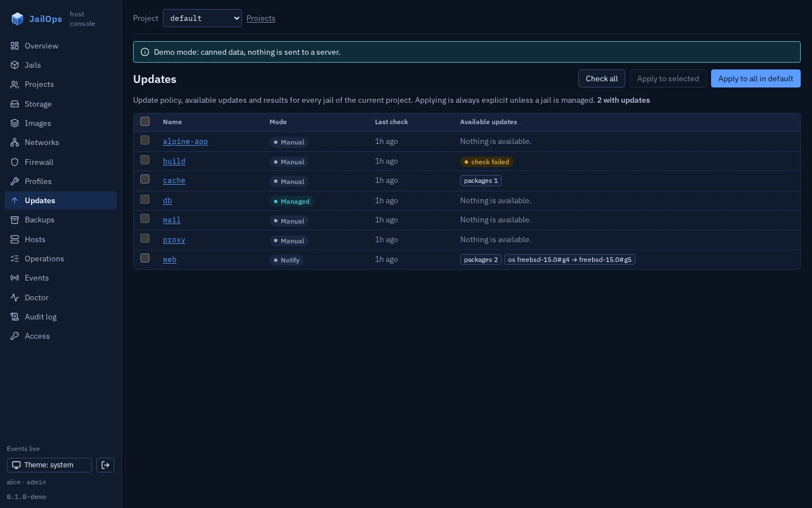
Task: Click the Events broadcast icon in sidebar
Action: [x=15, y=278]
